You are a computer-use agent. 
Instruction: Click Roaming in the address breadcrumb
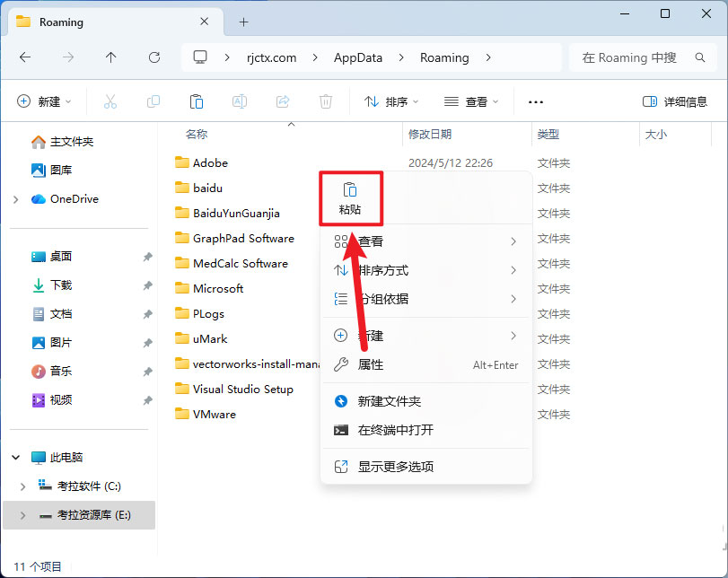click(444, 57)
